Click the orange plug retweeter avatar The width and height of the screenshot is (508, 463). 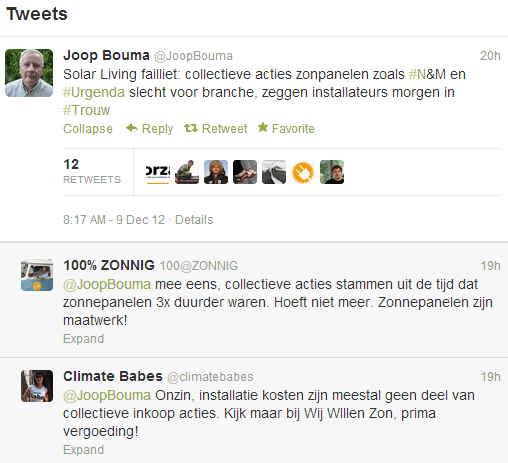click(x=303, y=172)
